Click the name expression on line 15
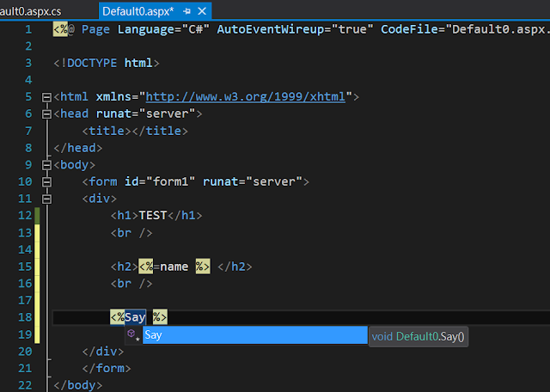 pos(174,266)
